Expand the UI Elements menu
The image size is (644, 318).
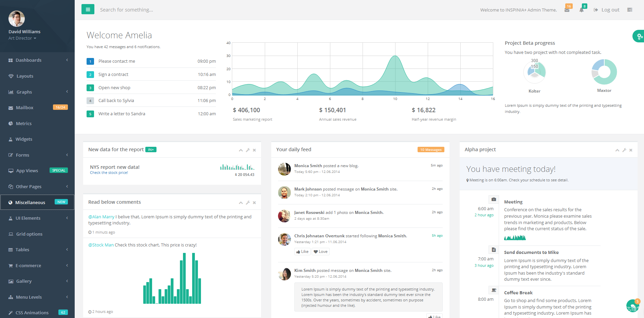pyautogui.click(x=37, y=218)
